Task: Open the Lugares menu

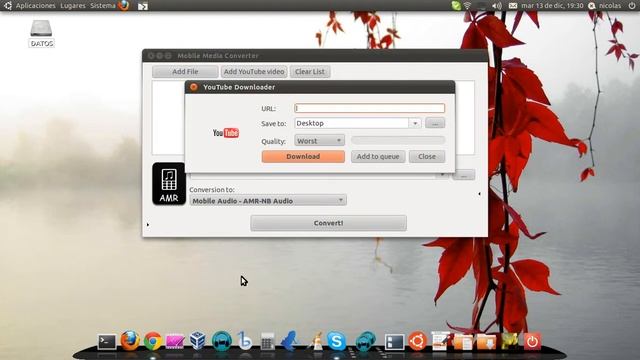Action: (73, 6)
